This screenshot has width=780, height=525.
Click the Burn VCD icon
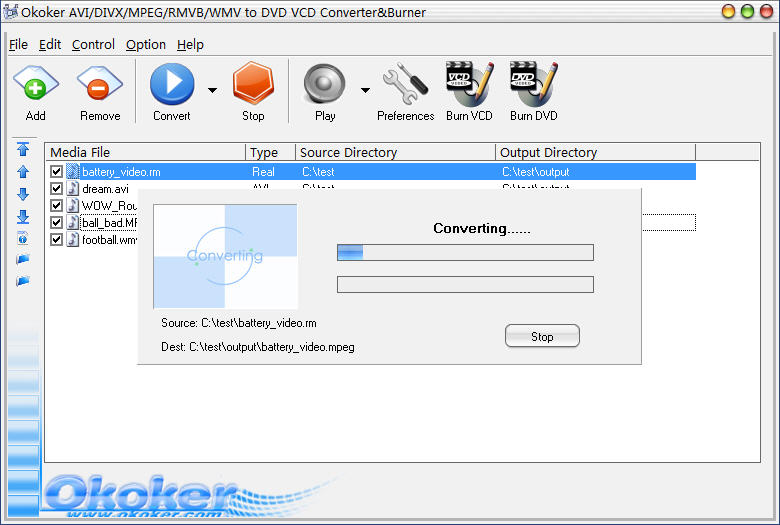click(469, 84)
